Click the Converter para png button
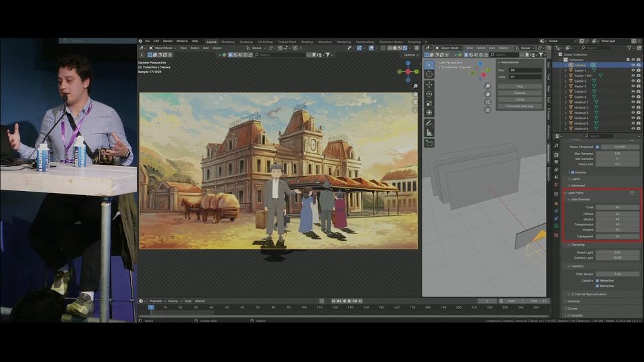This screenshot has width=644, height=362. click(x=520, y=107)
